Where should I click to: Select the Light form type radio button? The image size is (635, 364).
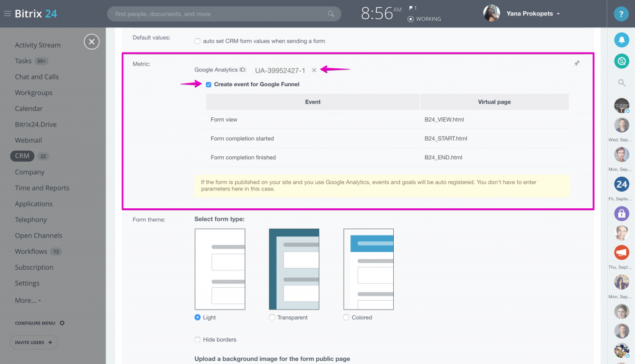tap(197, 317)
